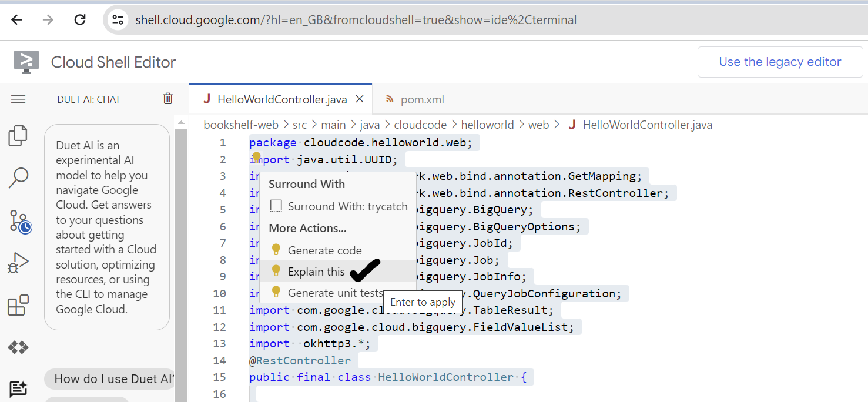The image size is (868, 402).
Task: Click the How do I use Duet AI suggestion
Action: tap(110, 379)
